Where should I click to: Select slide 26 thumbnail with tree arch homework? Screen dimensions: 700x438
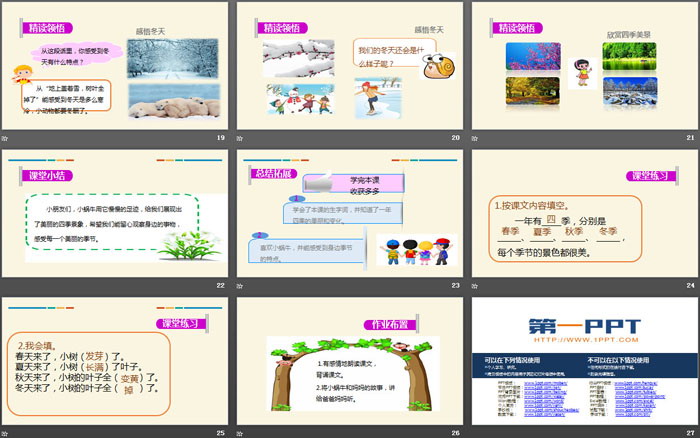350,361
